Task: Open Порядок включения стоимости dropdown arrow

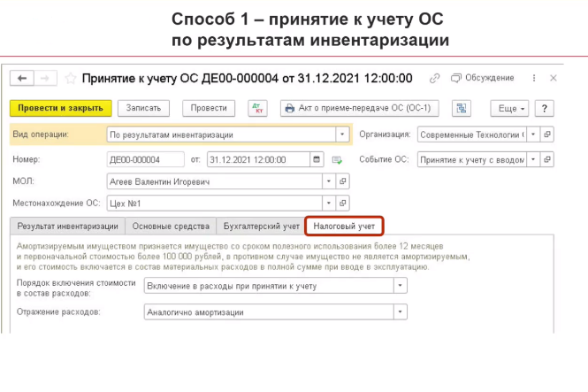Action: tap(401, 286)
